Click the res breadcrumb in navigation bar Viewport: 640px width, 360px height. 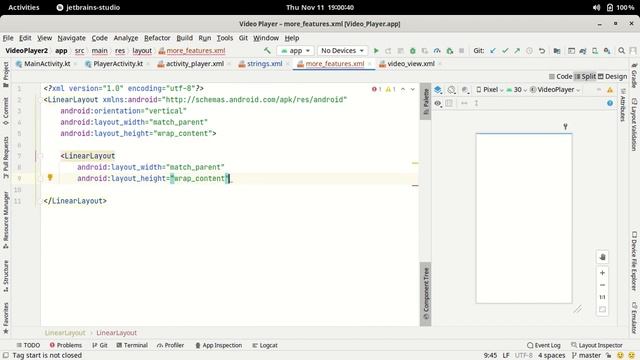tap(120, 51)
